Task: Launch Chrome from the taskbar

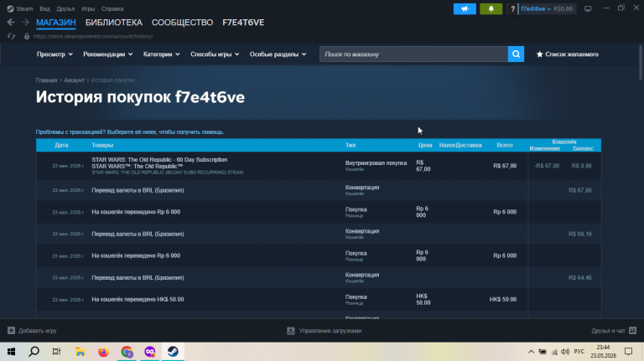Action: point(127,352)
